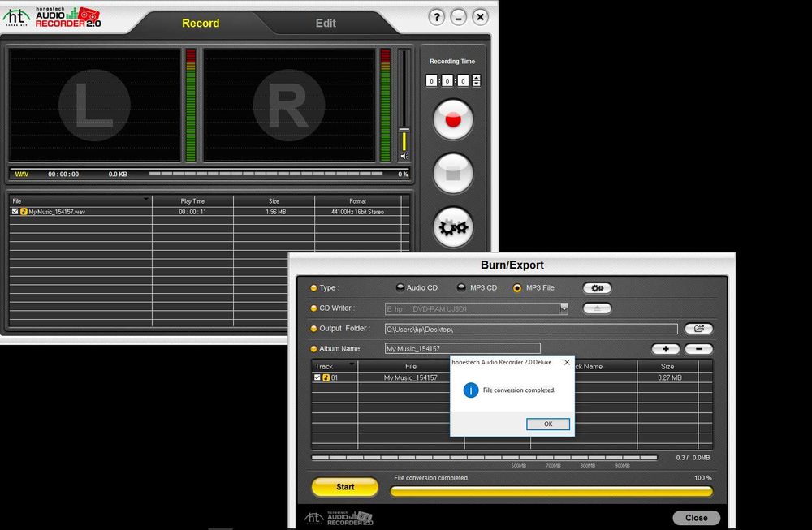Select the minutes field of Recording Time
Viewport: 812px width, 530px height.
pyautogui.click(x=447, y=80)
